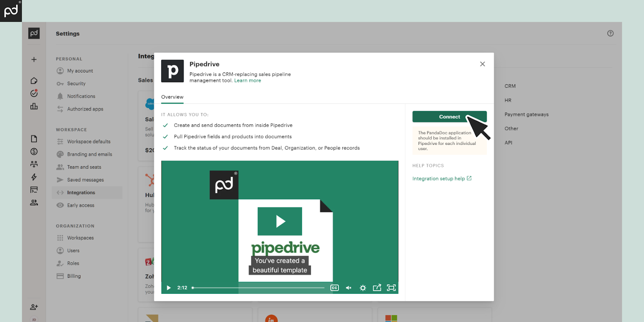Open the Documents icon in sidebar
The image size is (644, 322).
[34, 139]
